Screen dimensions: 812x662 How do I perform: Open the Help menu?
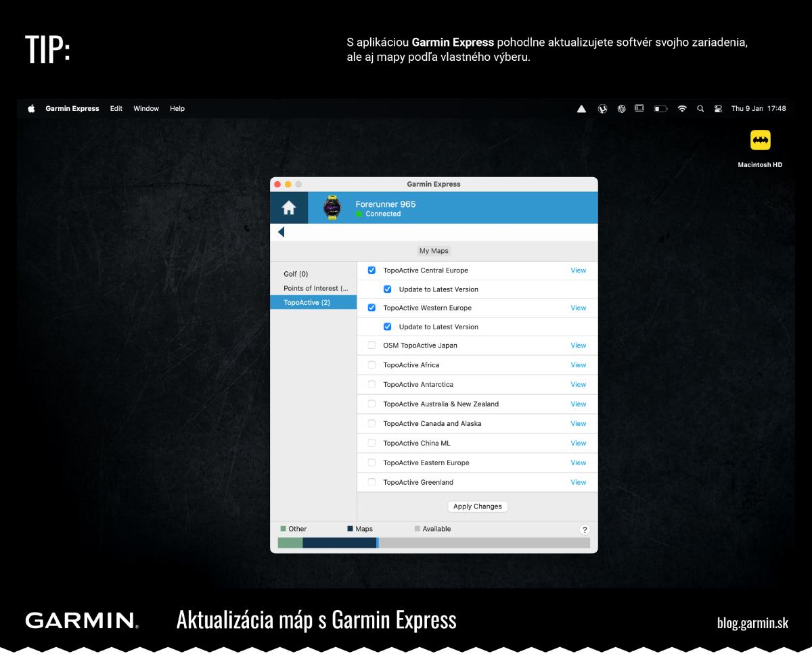pyautogui.click(x=177, y=108)
